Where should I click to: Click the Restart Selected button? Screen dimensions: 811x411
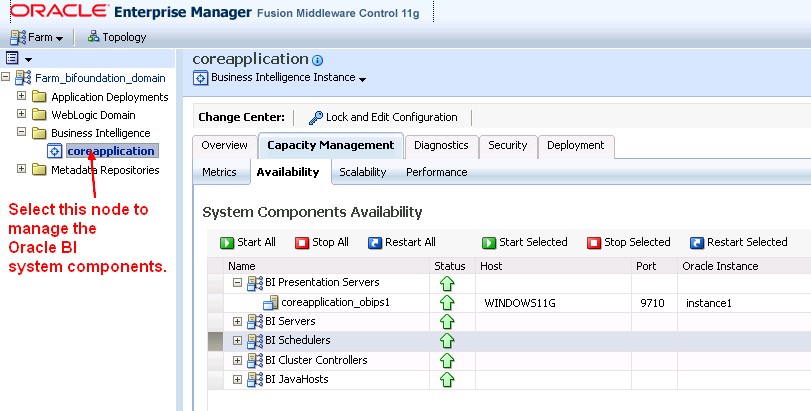739,242
